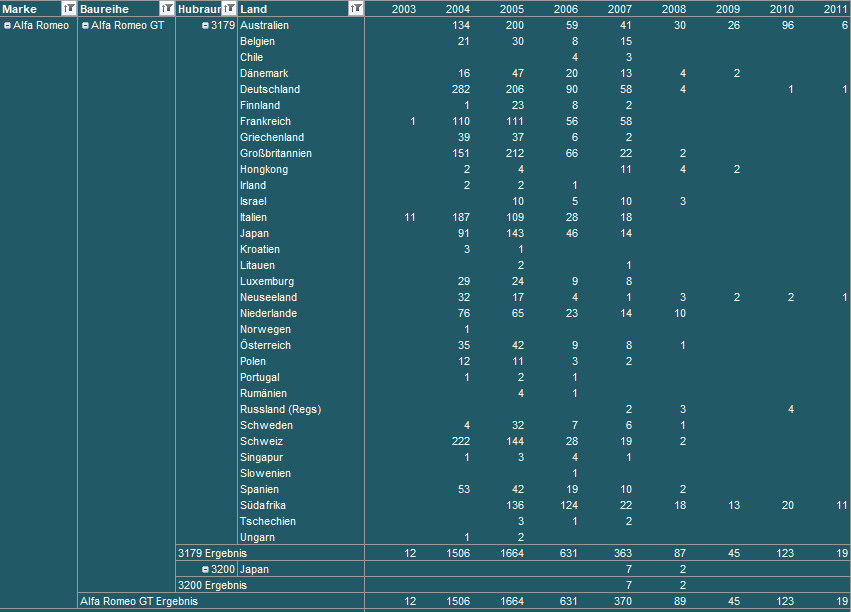
Task: Select the 2006 year column header
Action: point(566,9)
